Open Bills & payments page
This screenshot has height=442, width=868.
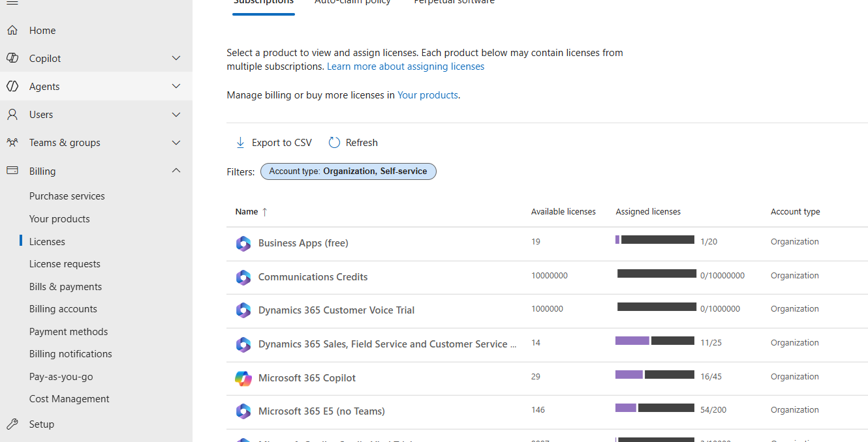pyautogui.click(x=65, y=286)
